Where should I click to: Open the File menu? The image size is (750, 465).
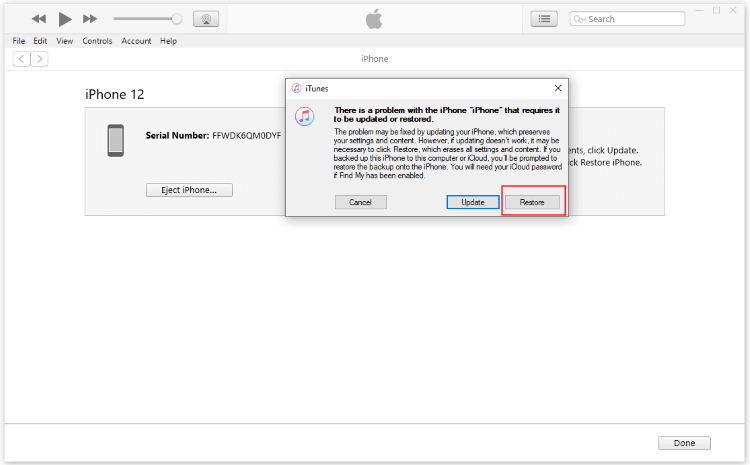pos(19,41)
